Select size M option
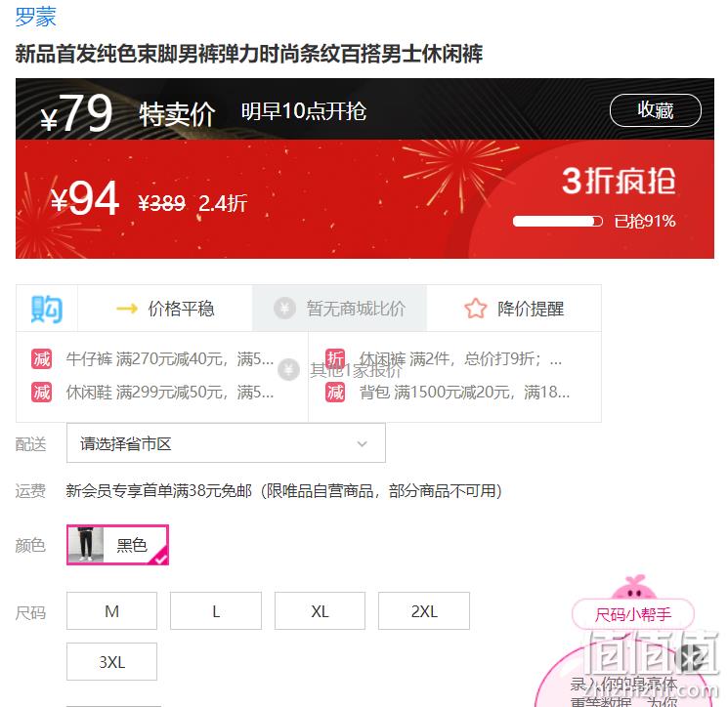 112,611
